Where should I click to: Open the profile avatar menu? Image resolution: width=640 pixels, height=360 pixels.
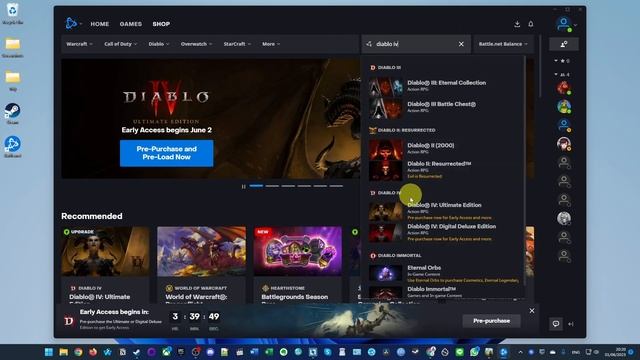[x=564, y=24]
